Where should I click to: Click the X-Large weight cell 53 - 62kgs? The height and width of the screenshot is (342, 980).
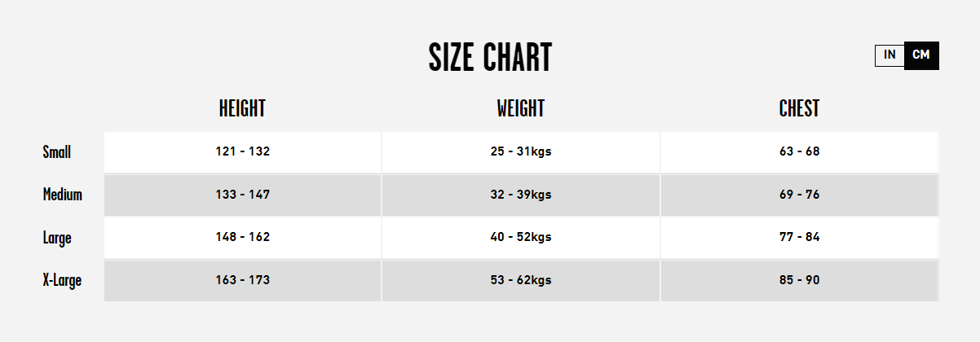tap(521, 280)
